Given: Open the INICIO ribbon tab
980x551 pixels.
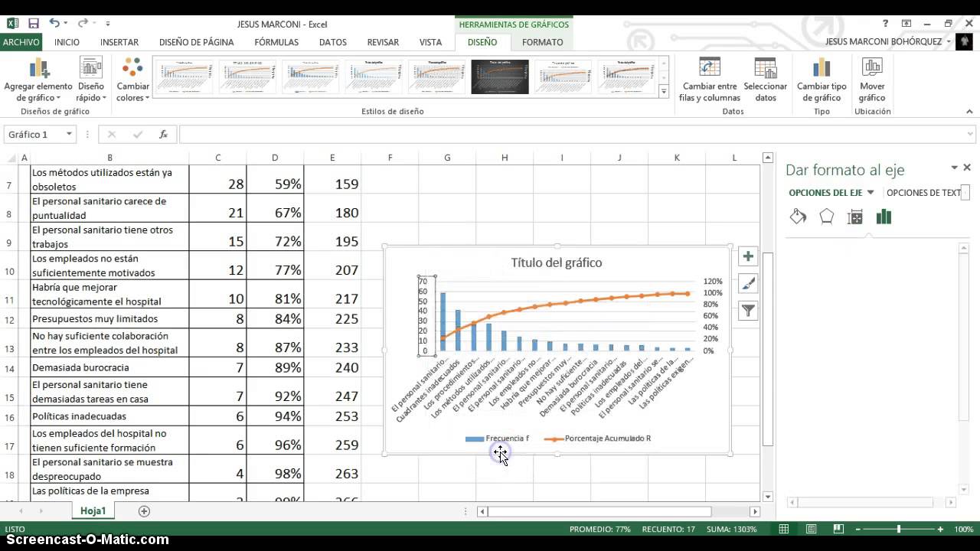Looking at the screenshot, I should tap(67, 42).
